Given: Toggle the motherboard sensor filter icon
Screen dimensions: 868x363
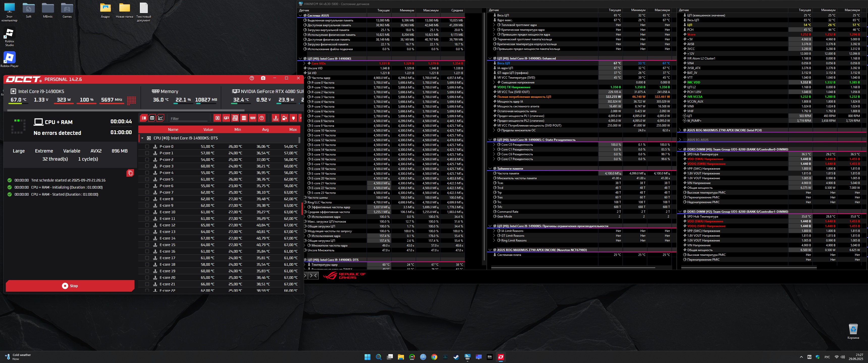Looking at the screenshot, I should 235,118.
